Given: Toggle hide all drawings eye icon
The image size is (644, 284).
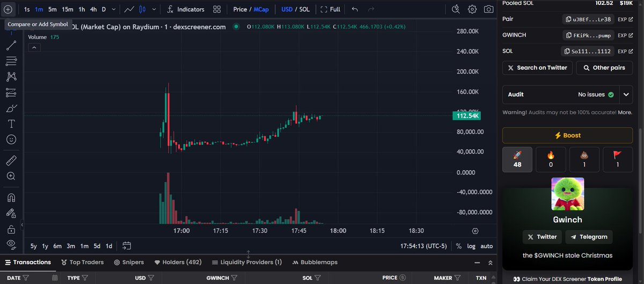Looking at the screenshot, I should 11,244.
